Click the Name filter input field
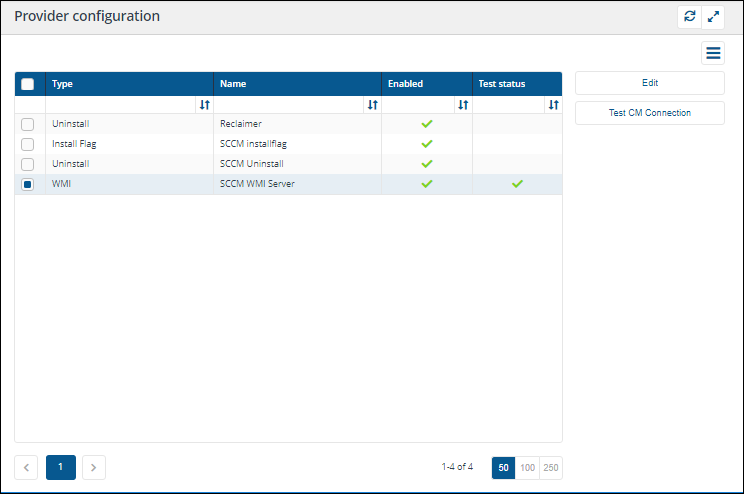The height and width of the screenshot is (494, 744). pyautogui.click(x=289, y=105)
